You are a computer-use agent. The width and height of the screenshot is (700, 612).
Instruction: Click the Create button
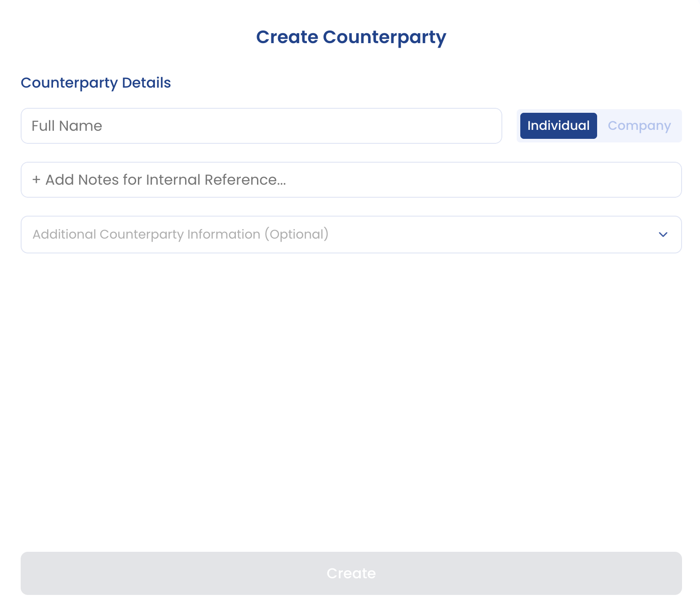[351, 573]
